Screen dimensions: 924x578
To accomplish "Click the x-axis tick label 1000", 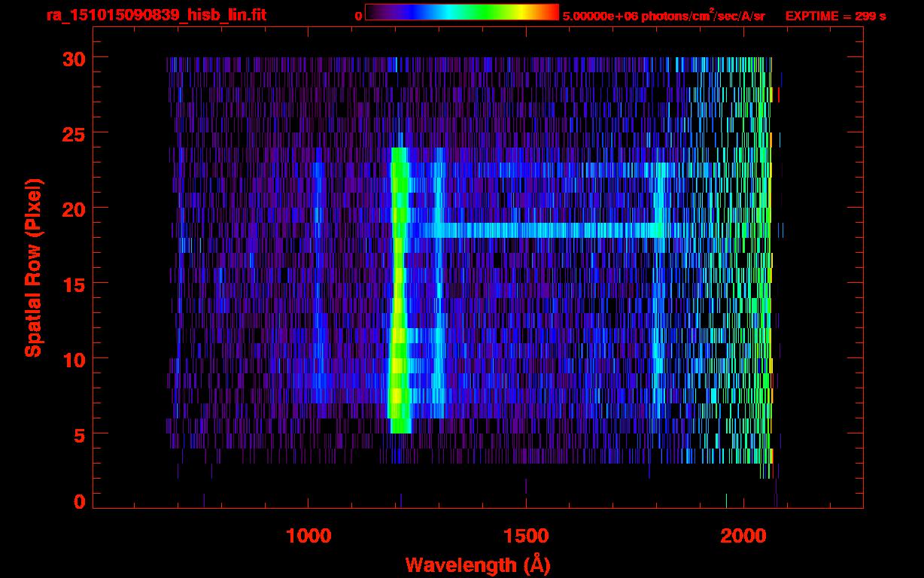I will [309, 536].
